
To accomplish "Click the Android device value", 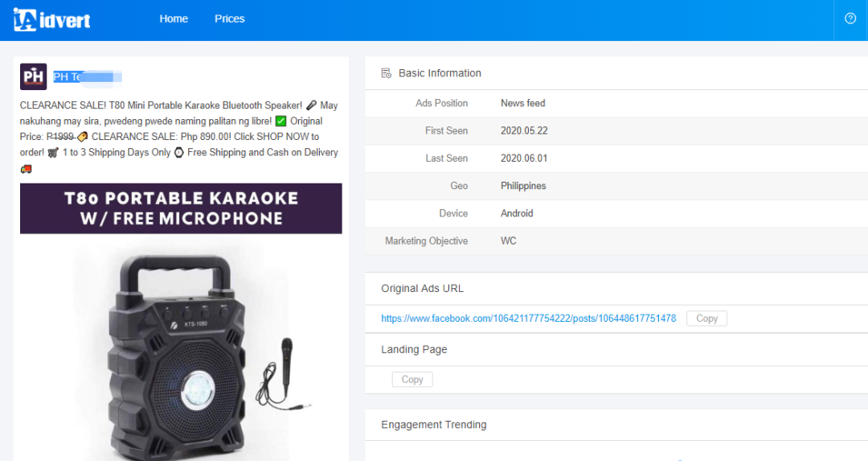I will pyautogui.click(x=517, y=213).
